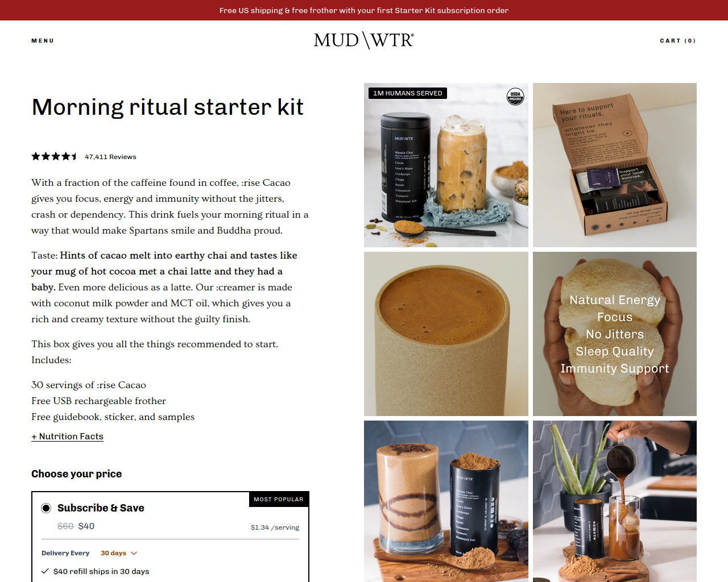Click the MOST POPULAR label
The height and width of the screenshot is (582, 728).
point(279,499)
